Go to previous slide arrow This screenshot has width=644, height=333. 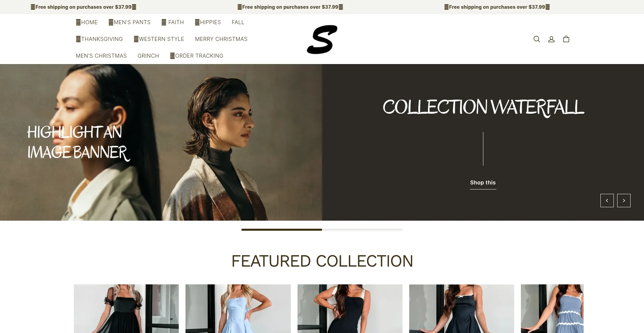click(x=607, y=201)
